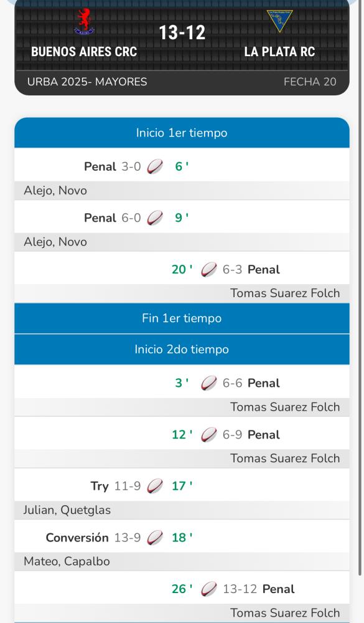Image resolution: width=364 pixels, height=623 pixels.
Task: Click the rugby ball icon at minute 6
Action: click(x=155, y=166)
